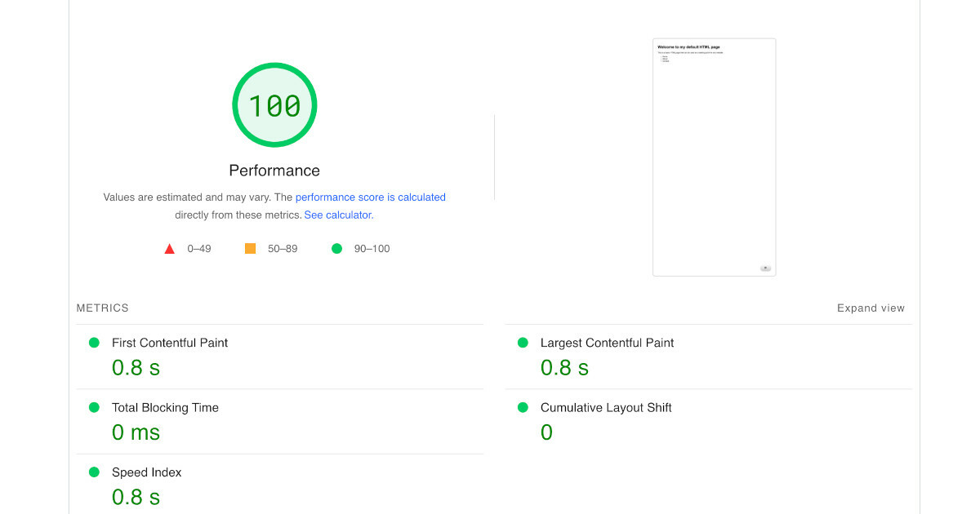This screenshot has height=514, width=980.
Task: Select the METRICS section header
Action: [x=102, y=308]
